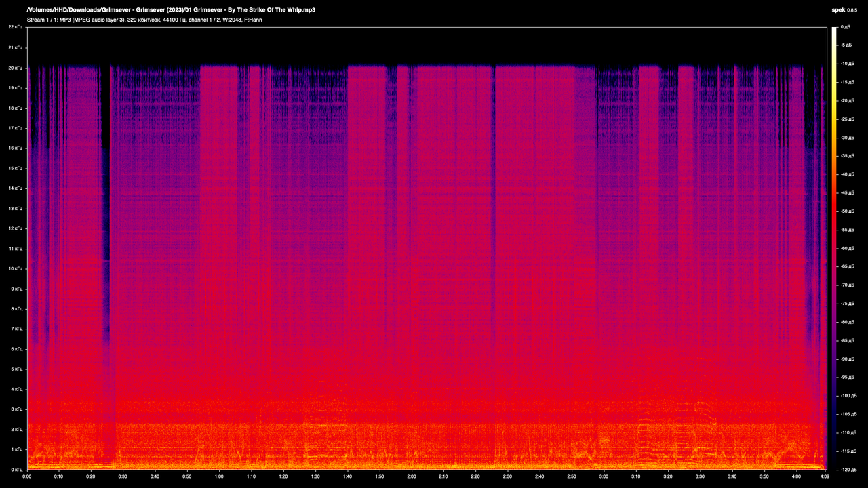
Task: Click the -60 дБ level scale label
Action: pos(848,248)
